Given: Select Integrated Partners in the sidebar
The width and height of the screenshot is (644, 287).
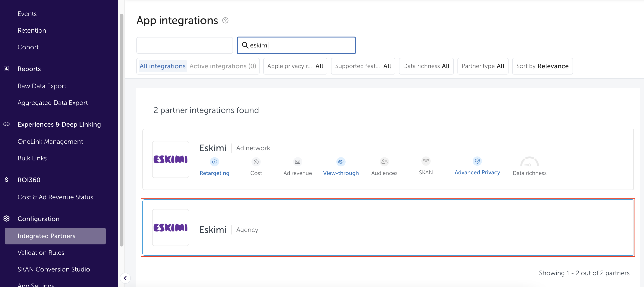Looking at the screenshot, I should click(55, 236).
